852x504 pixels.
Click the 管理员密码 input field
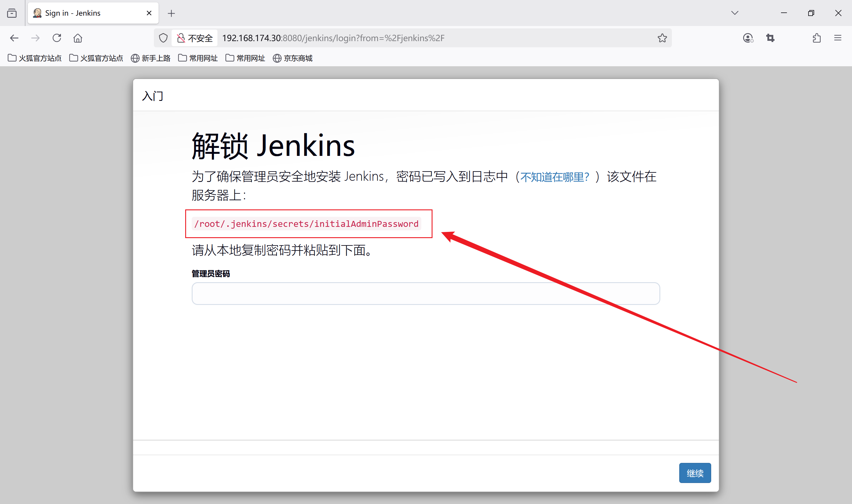coord(425,293)
